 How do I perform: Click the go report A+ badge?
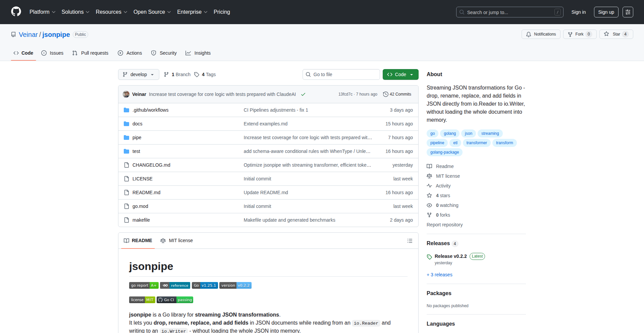(x=144, y=285)
